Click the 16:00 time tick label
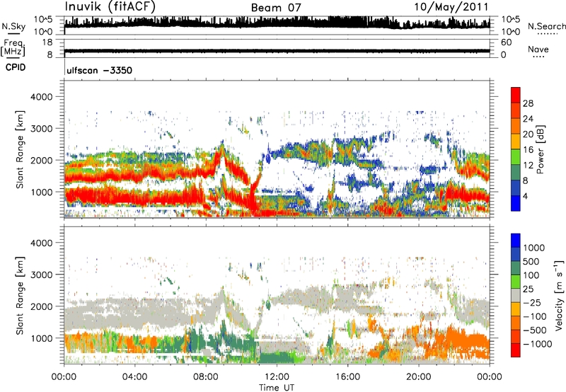Screen dimensions: 566x392 (x=347, y=377)
